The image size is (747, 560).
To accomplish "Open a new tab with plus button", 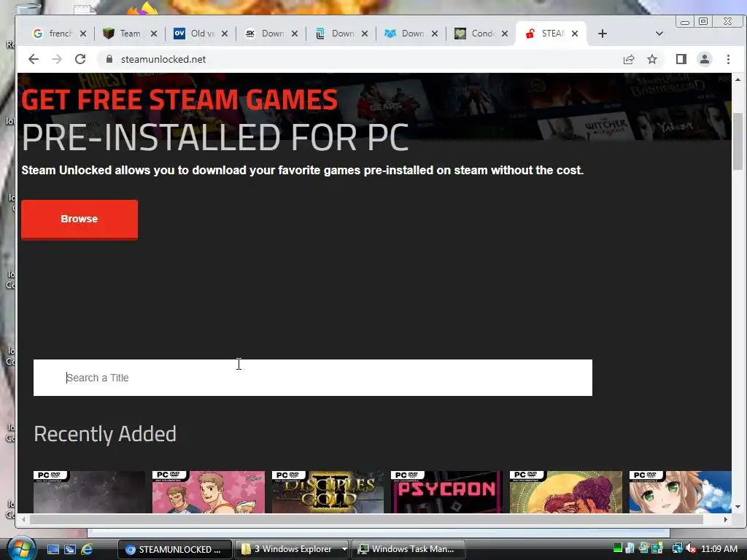I will point(603,34).
